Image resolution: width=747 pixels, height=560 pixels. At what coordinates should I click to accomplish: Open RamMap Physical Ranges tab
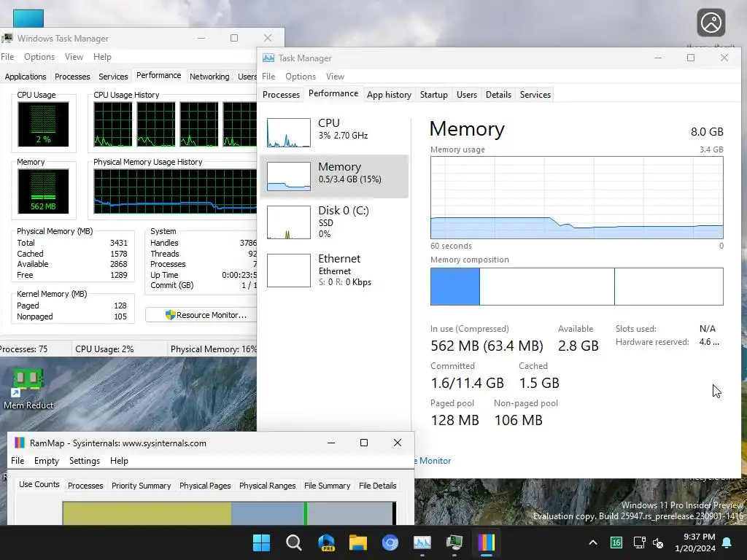pos(267,485)
